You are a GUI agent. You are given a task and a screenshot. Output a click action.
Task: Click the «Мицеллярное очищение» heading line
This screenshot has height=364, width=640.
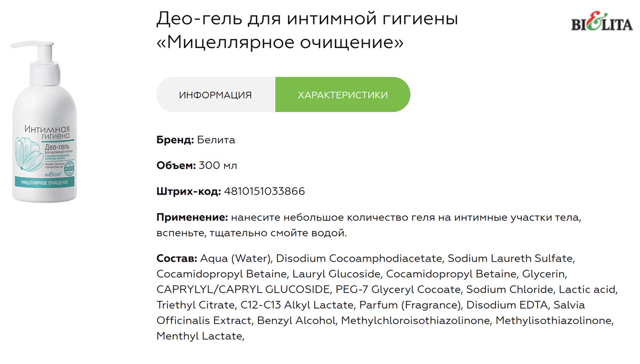point(280,43)
